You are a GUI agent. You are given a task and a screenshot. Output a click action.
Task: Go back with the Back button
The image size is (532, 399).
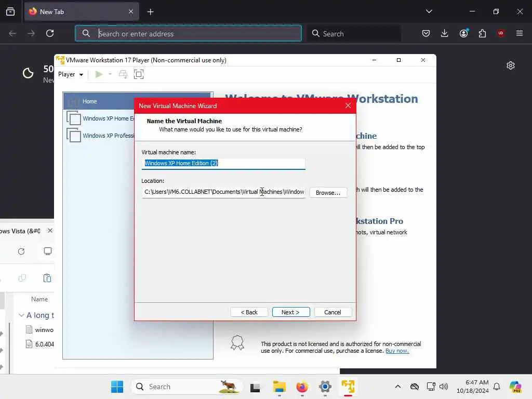pyautogui.click(x=249, y=312)
